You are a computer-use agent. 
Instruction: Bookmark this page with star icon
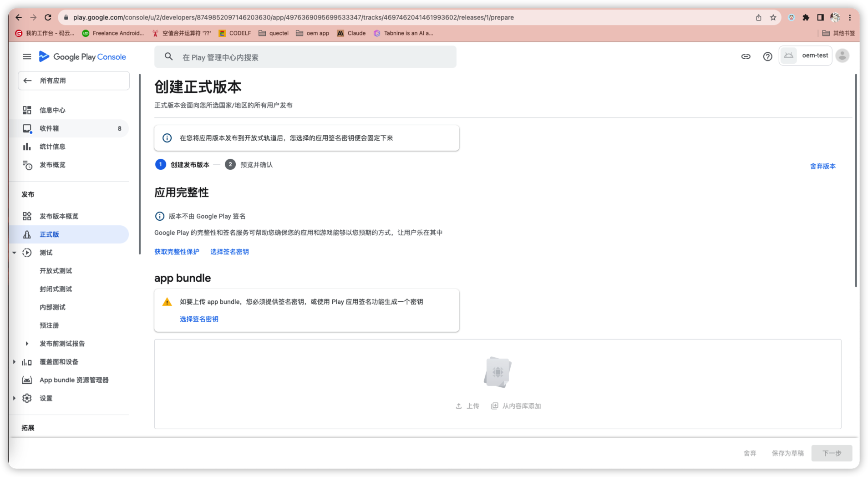(x=773, y=17)
